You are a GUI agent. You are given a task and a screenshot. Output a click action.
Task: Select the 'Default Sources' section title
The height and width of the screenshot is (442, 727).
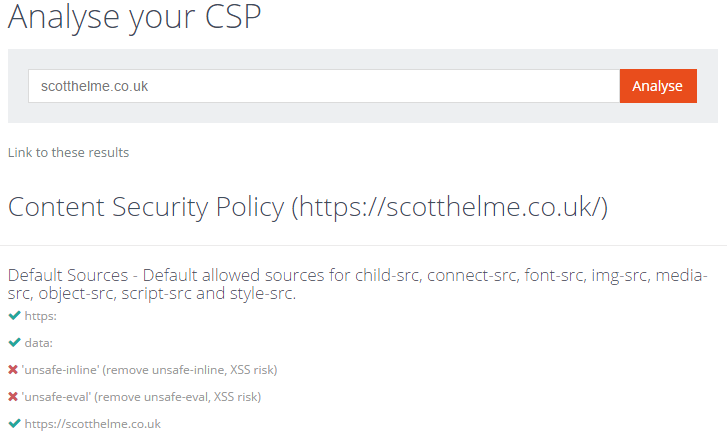70,275
